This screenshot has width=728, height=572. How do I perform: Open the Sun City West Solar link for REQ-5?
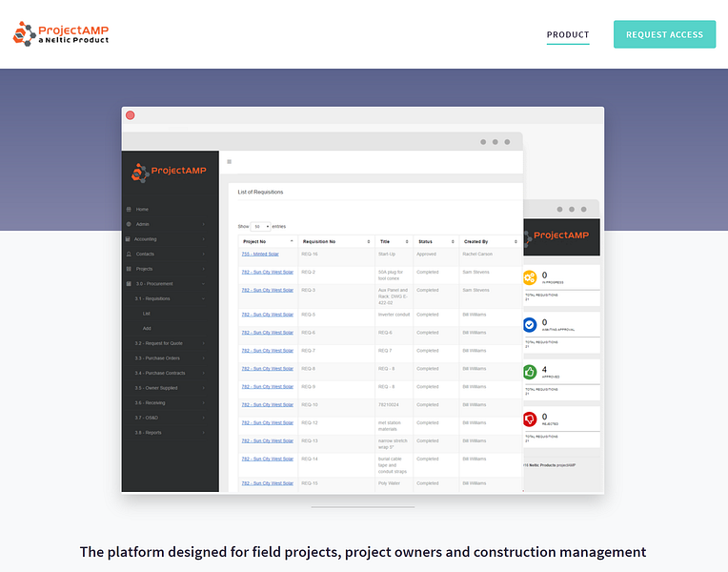tap(268, 315)
